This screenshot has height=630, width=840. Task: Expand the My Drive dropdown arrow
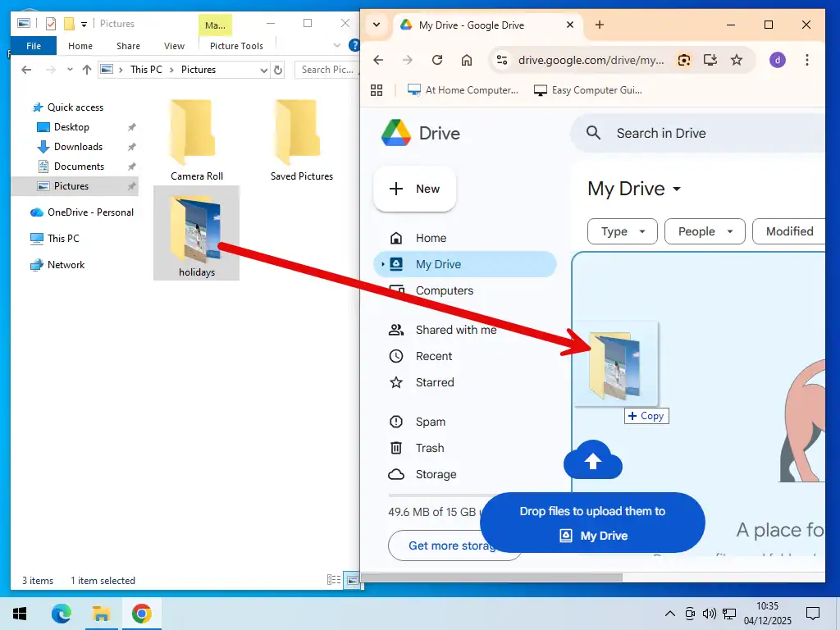click(x=677, y=189)
